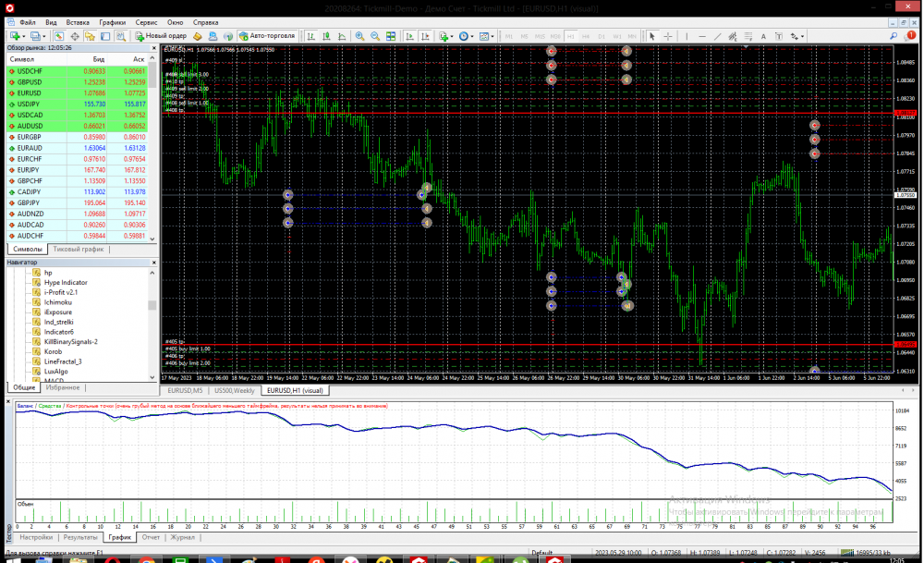Toggle the Navigator panel star-folder button
Viewport: 924px width, 563px height.
[90, 36]
